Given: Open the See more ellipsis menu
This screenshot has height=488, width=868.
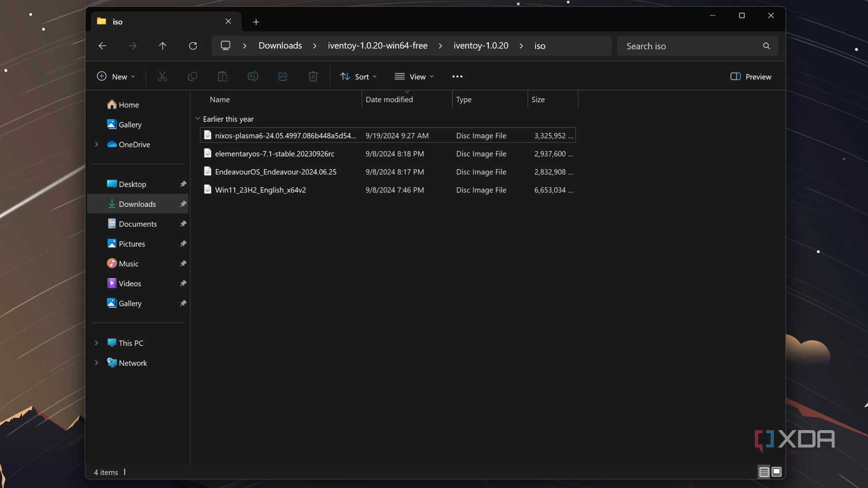Looking at the screenshot, I should (x=457, y=76).
